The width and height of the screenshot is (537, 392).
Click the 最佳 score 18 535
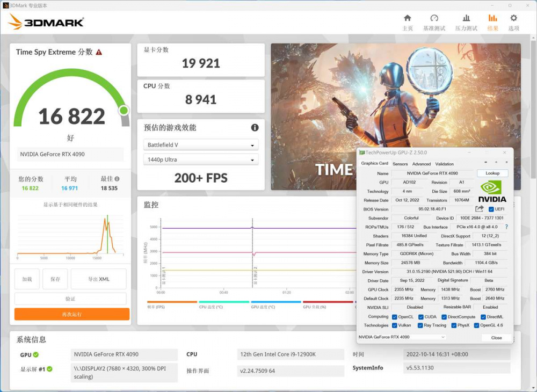109,188
